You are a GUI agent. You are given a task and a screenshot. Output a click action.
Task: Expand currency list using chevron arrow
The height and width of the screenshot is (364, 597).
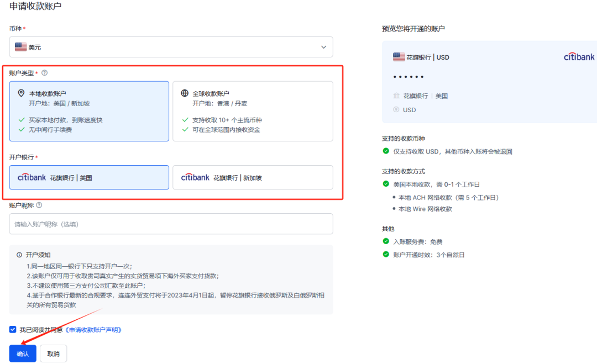pos(323,48)
